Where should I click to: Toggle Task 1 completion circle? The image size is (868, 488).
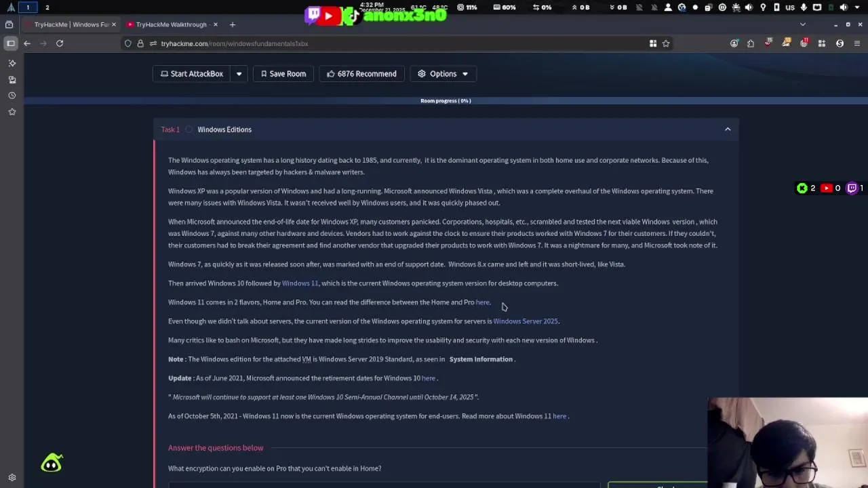[189, 129]
